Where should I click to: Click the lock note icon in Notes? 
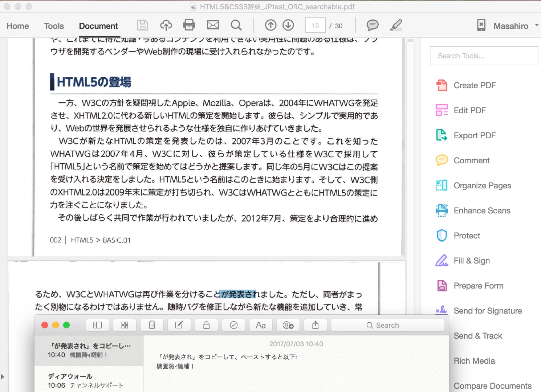206,325
